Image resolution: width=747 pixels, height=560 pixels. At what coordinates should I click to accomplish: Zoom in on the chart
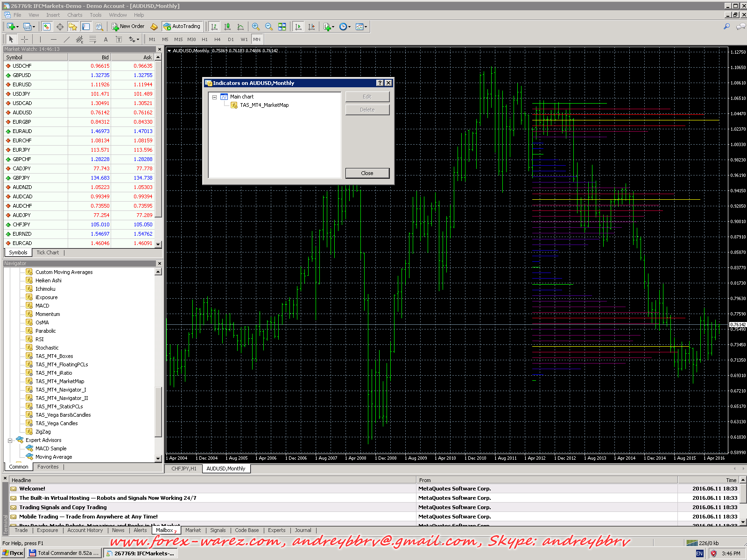point(256,27)
